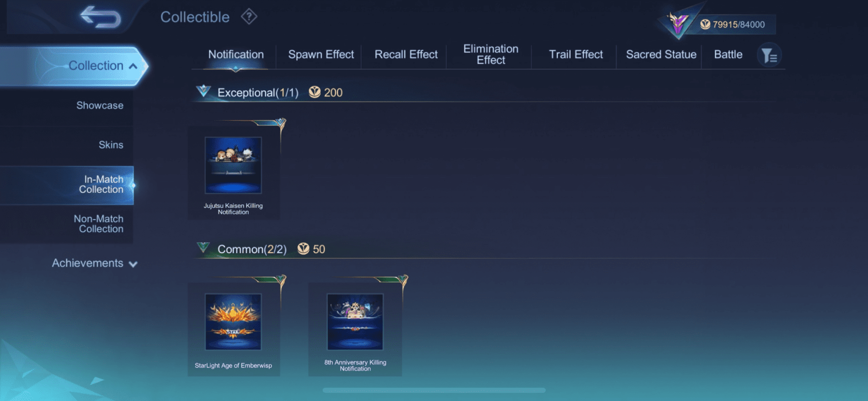
Task: Open Showcase in the sidebar
Action: tap(99, 105)
